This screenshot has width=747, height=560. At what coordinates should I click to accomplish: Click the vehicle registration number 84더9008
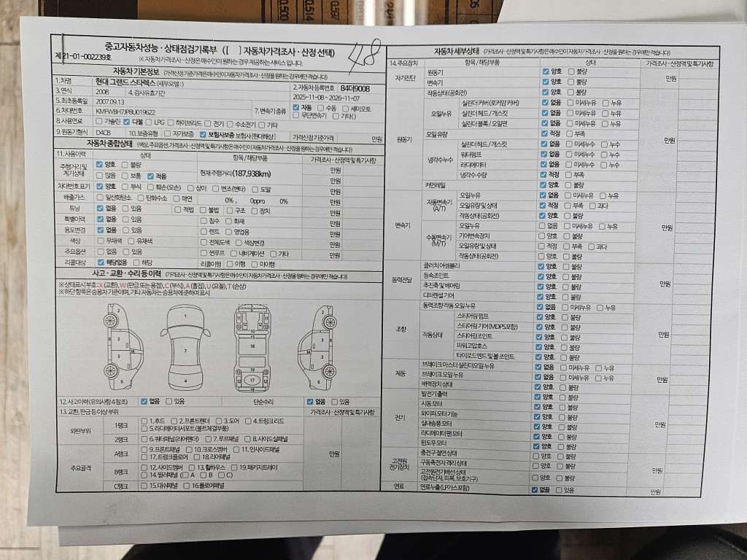tap(355, 87)
